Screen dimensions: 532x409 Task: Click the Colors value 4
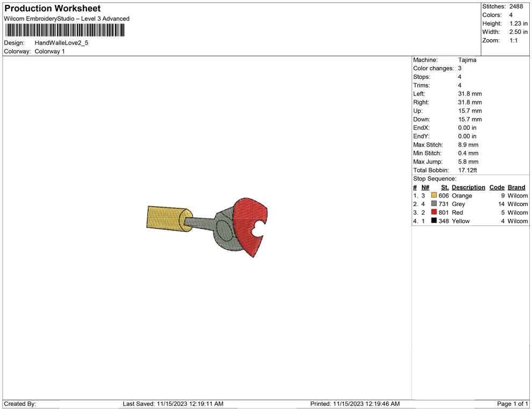click(511, 15)
